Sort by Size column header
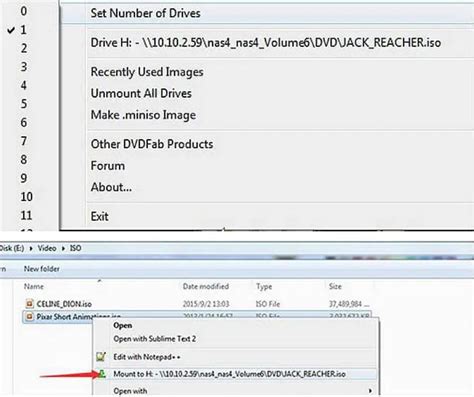The image size is (474, 397). 335,287
